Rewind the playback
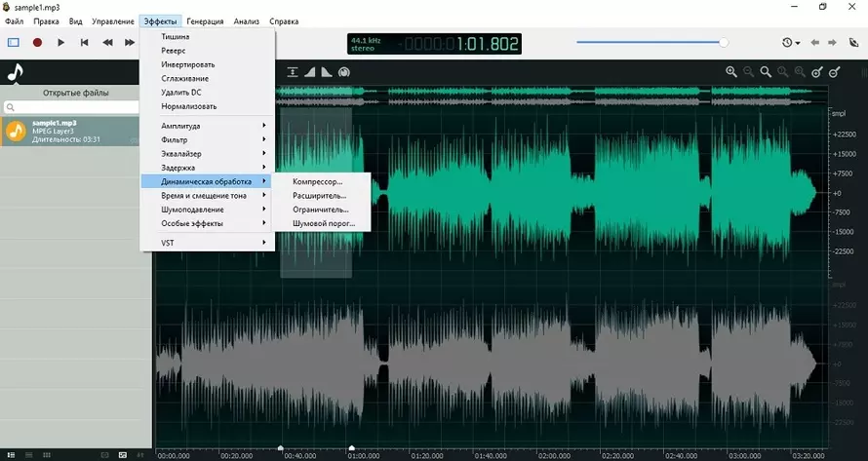Image resolution: width=868 pixels, height=461 pixels. point(107,42)
